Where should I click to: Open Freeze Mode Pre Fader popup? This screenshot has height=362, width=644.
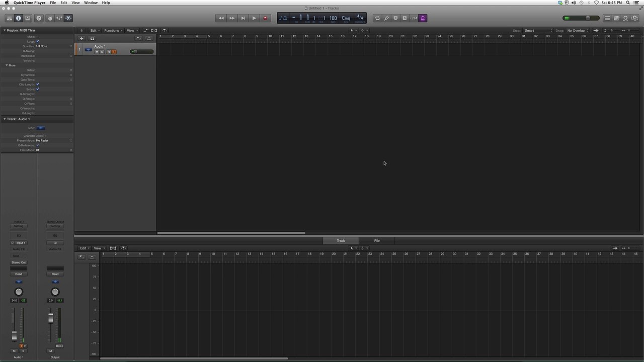click(x=54, y=140)
